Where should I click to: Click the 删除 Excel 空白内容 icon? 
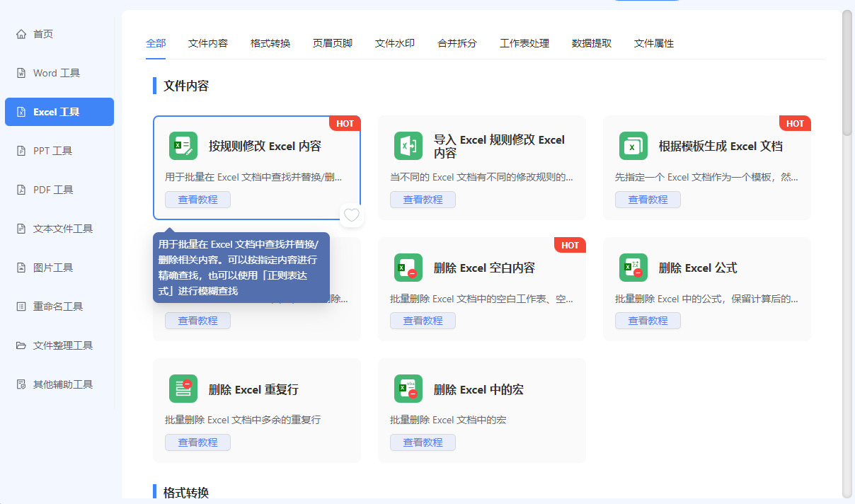pos(408,268)
